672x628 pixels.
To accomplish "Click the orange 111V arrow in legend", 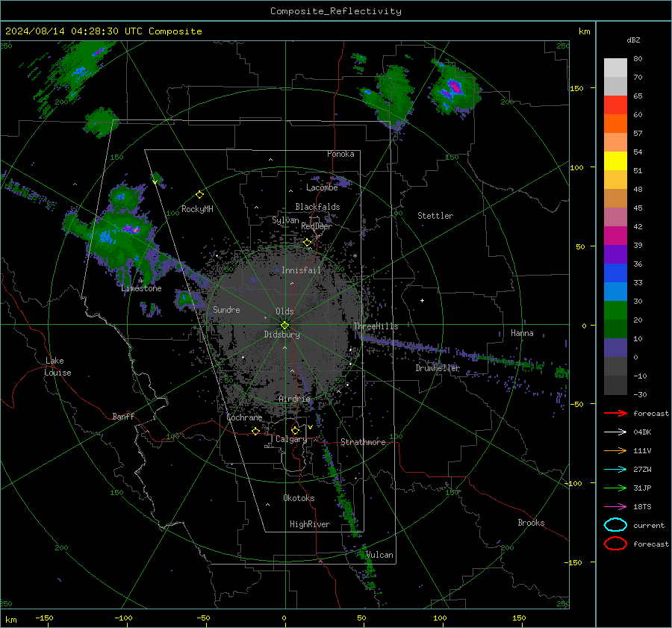I will click(x=615, y=450).
